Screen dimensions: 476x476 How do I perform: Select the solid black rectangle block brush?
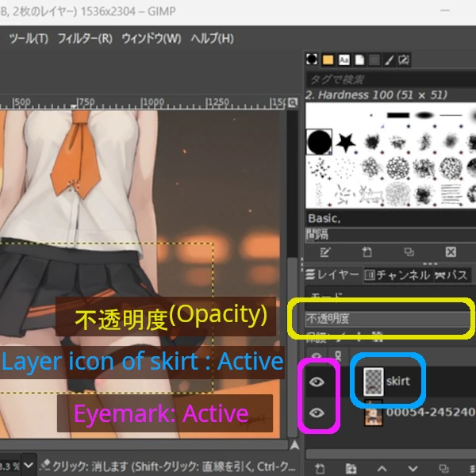pyautogui.click(x=398, y=115)
